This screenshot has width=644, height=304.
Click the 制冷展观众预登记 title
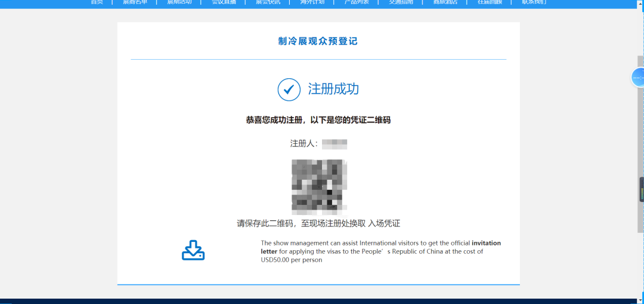click(318, 41)
